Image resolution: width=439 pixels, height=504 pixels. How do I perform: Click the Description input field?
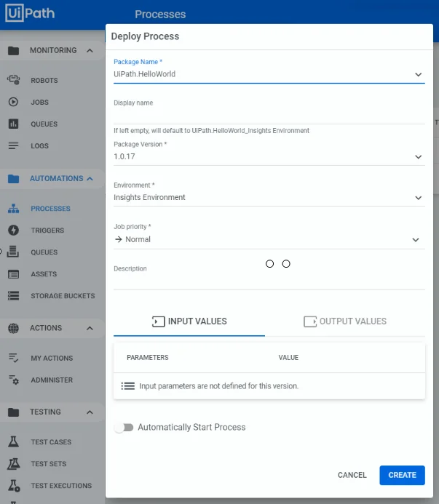point(269,281)
